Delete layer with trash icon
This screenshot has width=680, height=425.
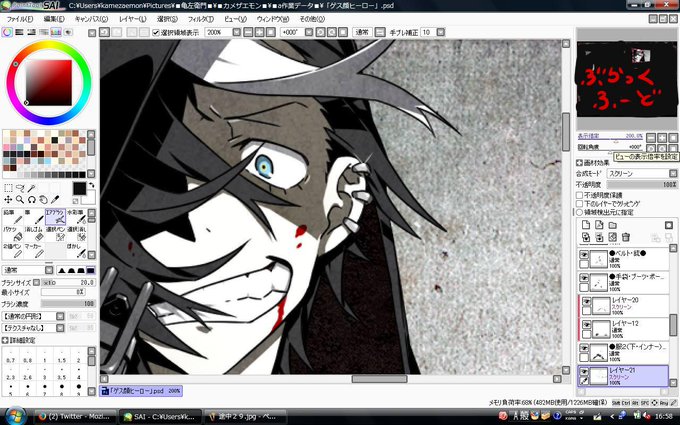tap(626, 237)
